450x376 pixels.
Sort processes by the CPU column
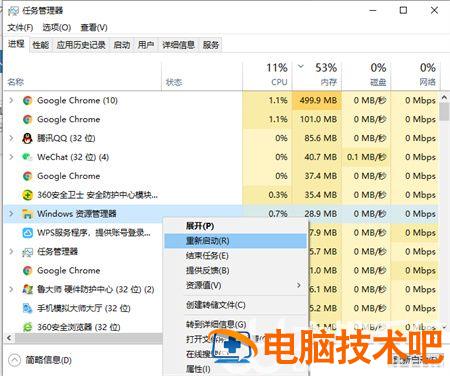click(x=267, y=76)
